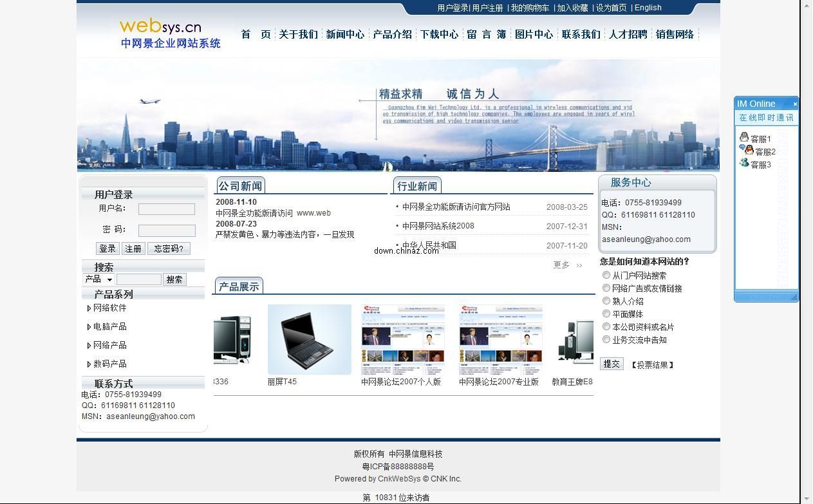Screen dimensions: 813x504
Task: Submit the poll with 提交 button
Action: 612,364
